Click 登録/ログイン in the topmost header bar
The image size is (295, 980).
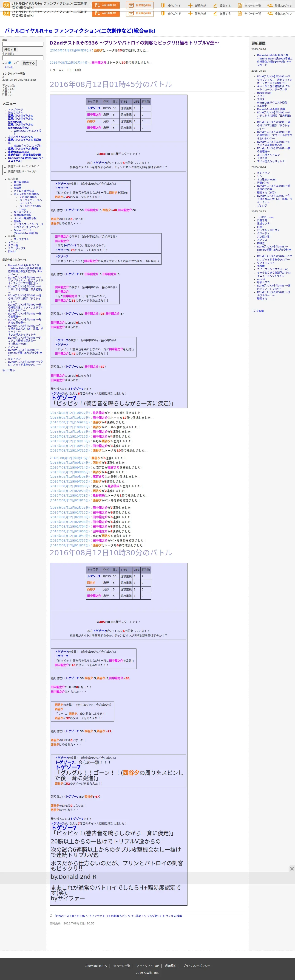[x=280, y=6]
